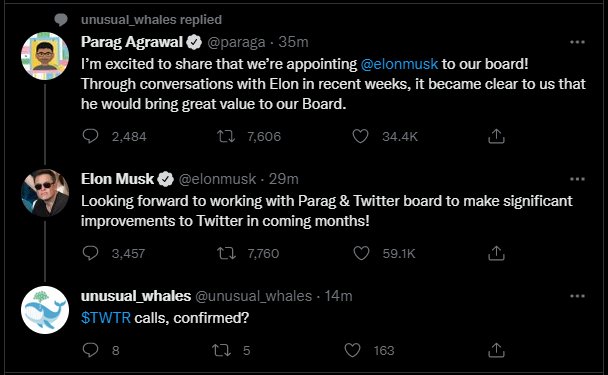Open the @elonmusk mention link
Viewport: 608px width, 375px height.
tap(399, 64)
